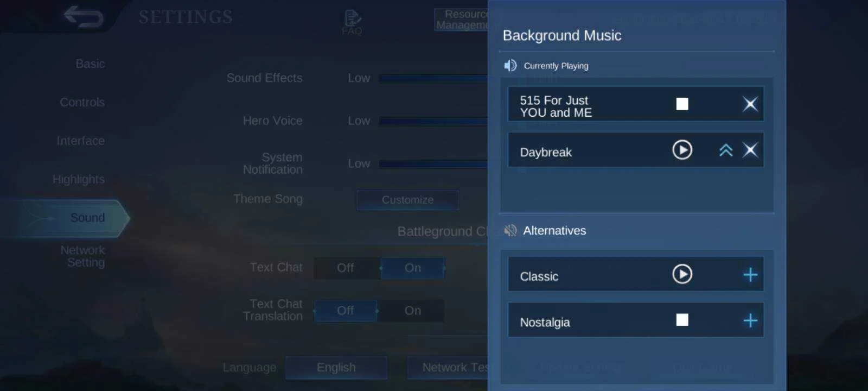Open Network Setting tab
Viewport: 868px width, 391px height.
[82, 256]
